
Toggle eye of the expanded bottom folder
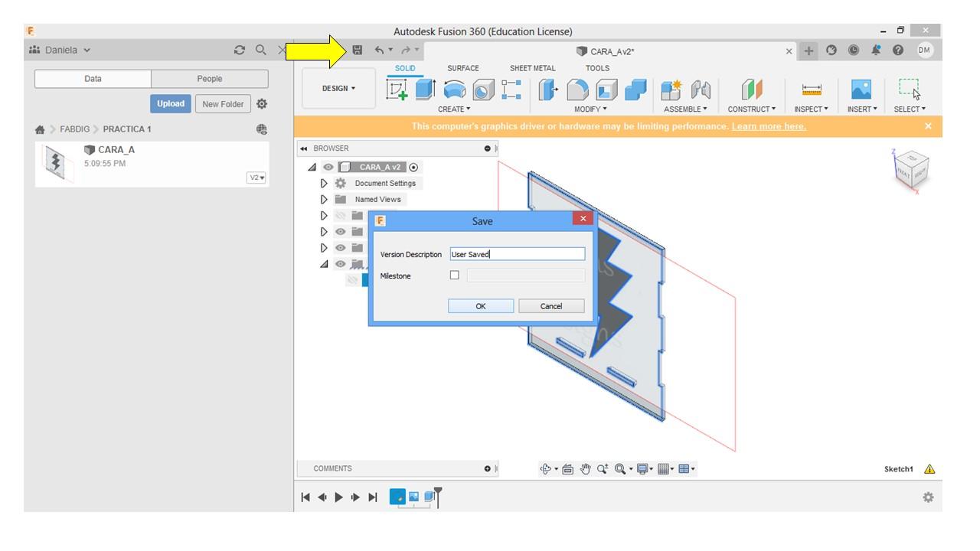341,263
